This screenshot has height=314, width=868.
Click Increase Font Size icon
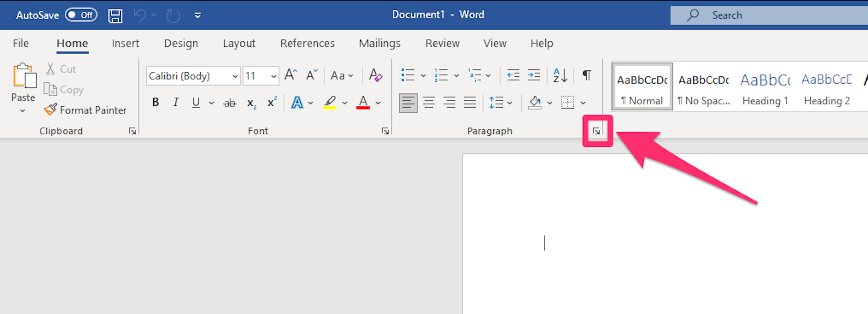pos(291,75)
